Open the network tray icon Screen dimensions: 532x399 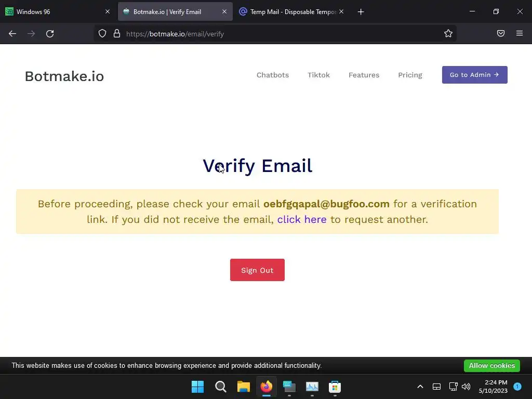click(x=453, y=387)
